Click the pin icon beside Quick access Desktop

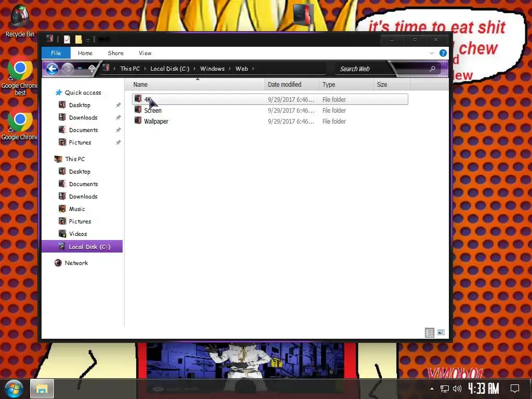tap(118, 105)
